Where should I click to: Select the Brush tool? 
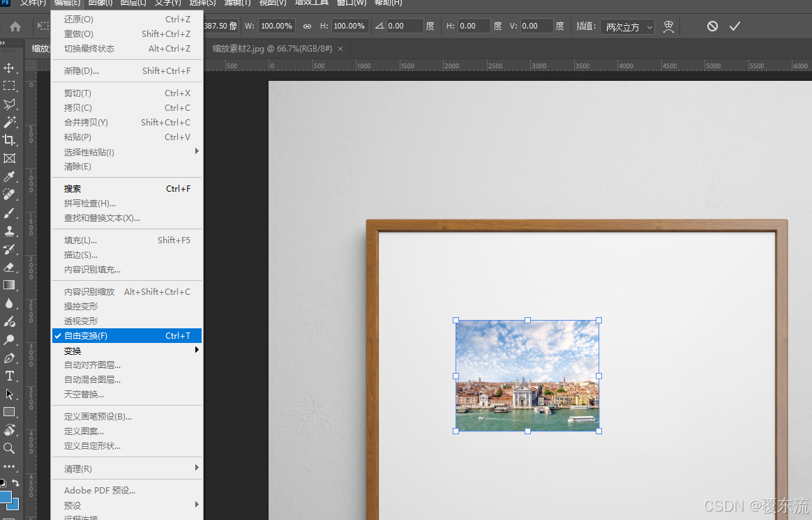[x=9, y=213]
